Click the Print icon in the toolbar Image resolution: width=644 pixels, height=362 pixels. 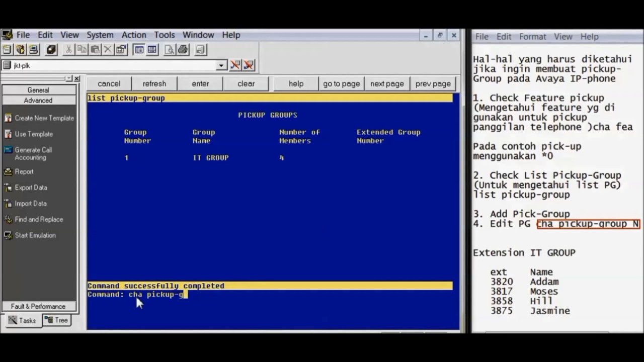point(183,49)
